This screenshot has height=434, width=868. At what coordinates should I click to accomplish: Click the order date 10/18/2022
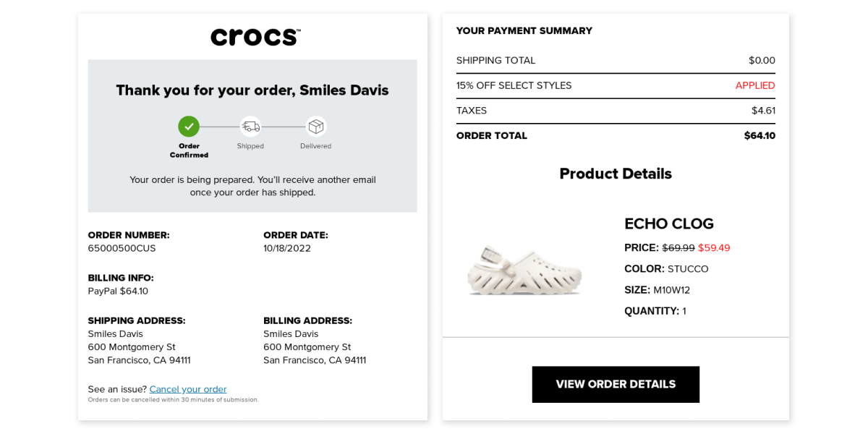click(287, 248)
